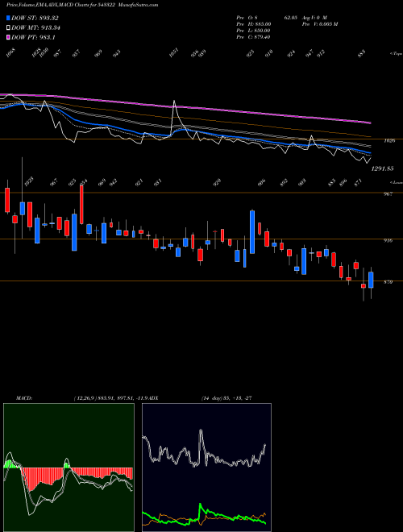The height and width of the screenshot is (532, 403).
Task: Click the 1051 spike peak on the white price line
Action: pyautogui.click(x=175, y=101)
